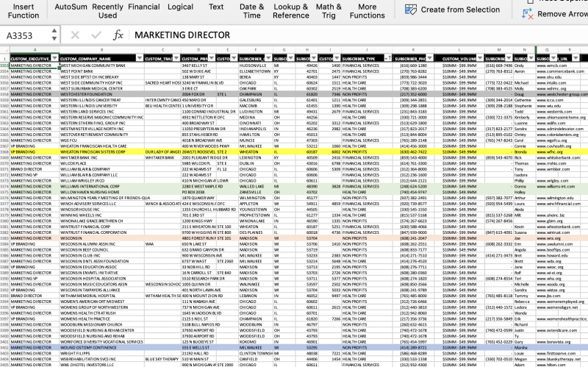588x367 pixels.
Task: Open filter dropdown on column C header
Action: (176, 58)
